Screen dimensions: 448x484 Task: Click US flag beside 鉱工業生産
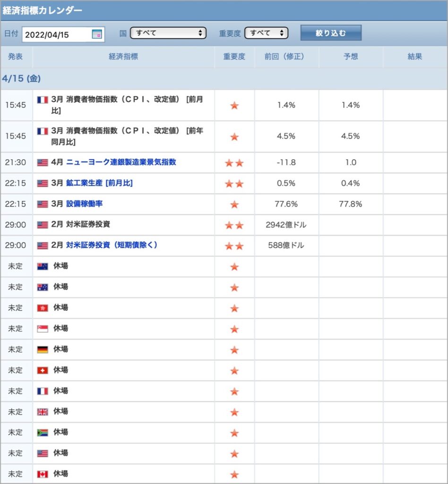point(43,183)
